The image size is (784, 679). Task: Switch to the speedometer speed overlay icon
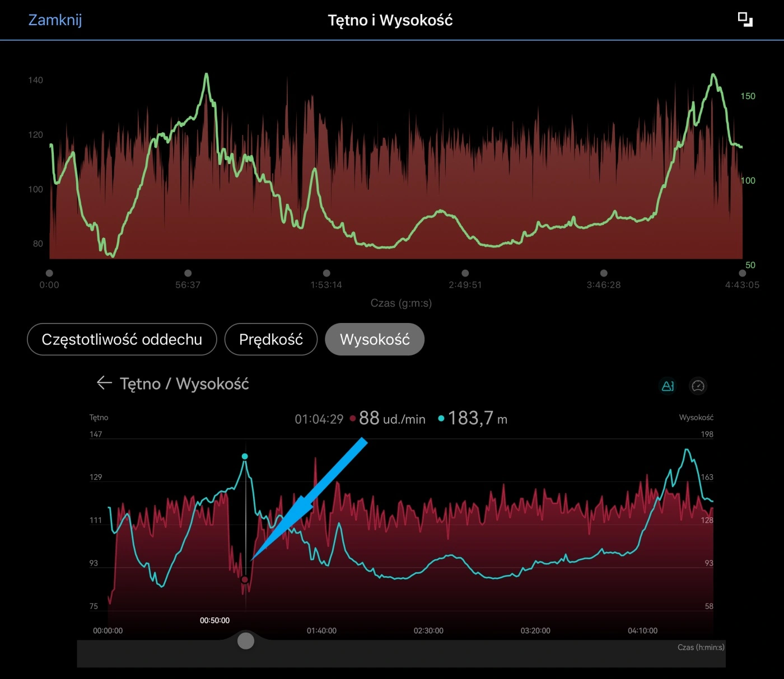(698, 386)
